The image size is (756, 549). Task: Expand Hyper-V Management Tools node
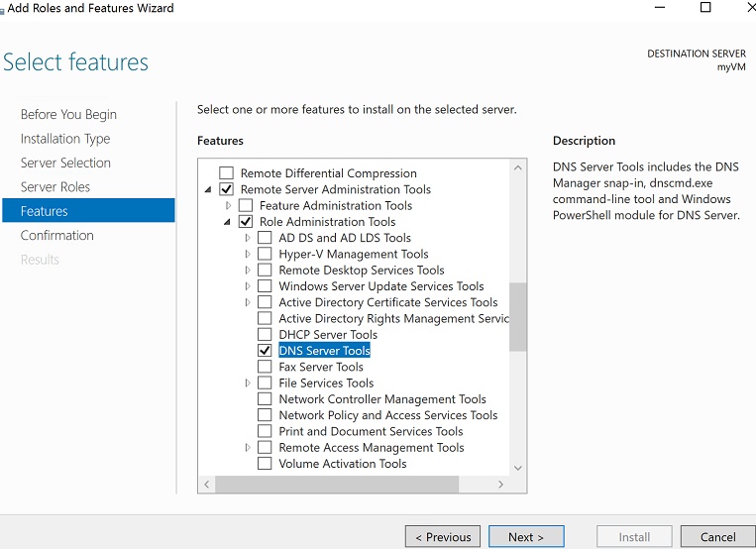coord(248,254)
